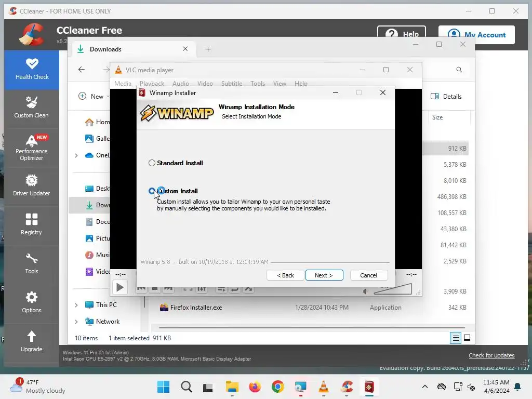Go back in File Explorer
This screenshot has width=532, height=399.
pyautogui.click(x=82, y=70)
